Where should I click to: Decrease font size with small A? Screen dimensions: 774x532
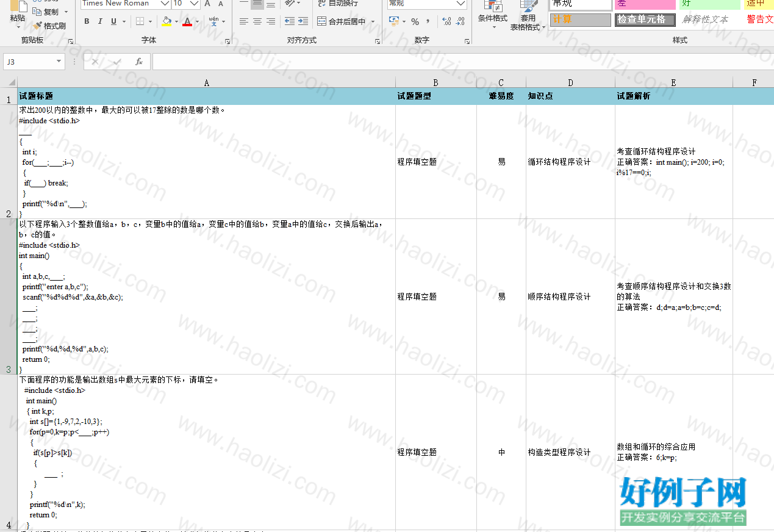point(221,4)
